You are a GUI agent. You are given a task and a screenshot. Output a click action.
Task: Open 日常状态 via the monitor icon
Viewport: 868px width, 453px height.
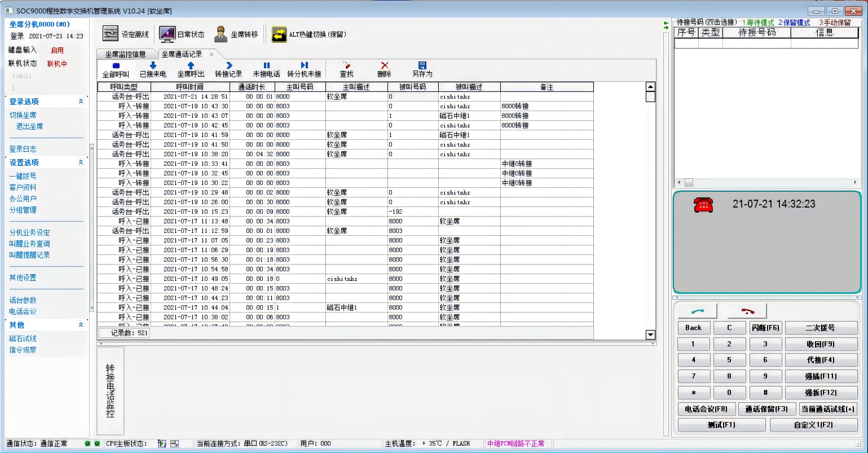167,34
